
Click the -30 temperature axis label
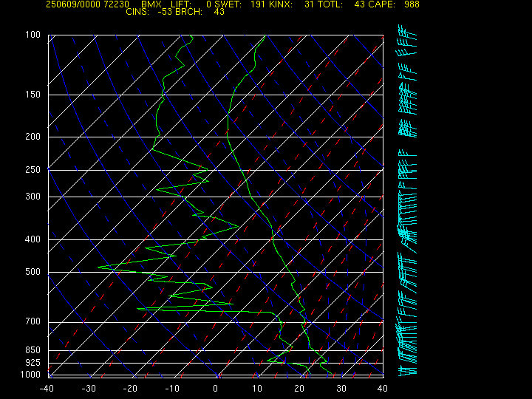(89, 389)
